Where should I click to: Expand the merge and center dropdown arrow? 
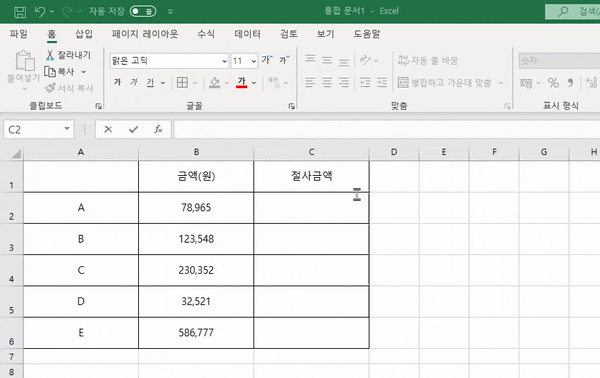pyautogui.click(x=501, y=83)
